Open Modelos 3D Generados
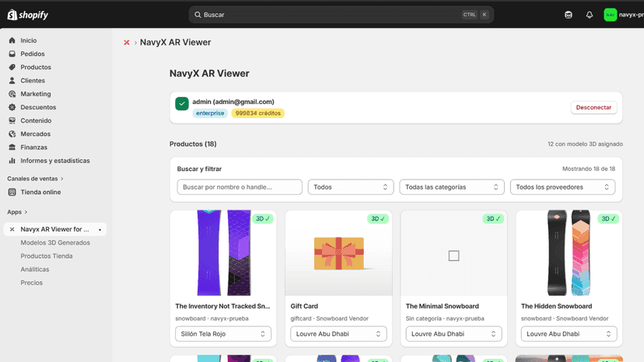 pos(55,242)
